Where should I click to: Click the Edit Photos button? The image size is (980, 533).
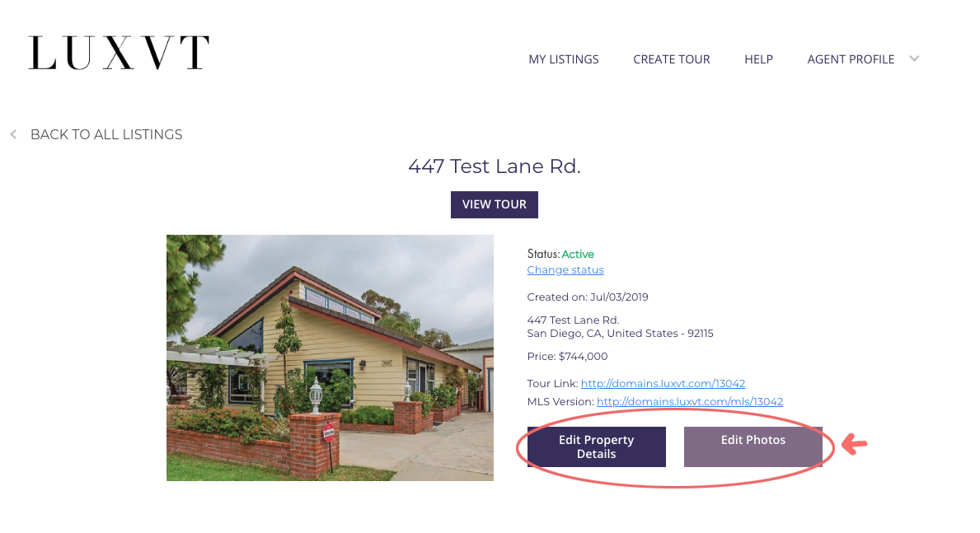point(753,447)
